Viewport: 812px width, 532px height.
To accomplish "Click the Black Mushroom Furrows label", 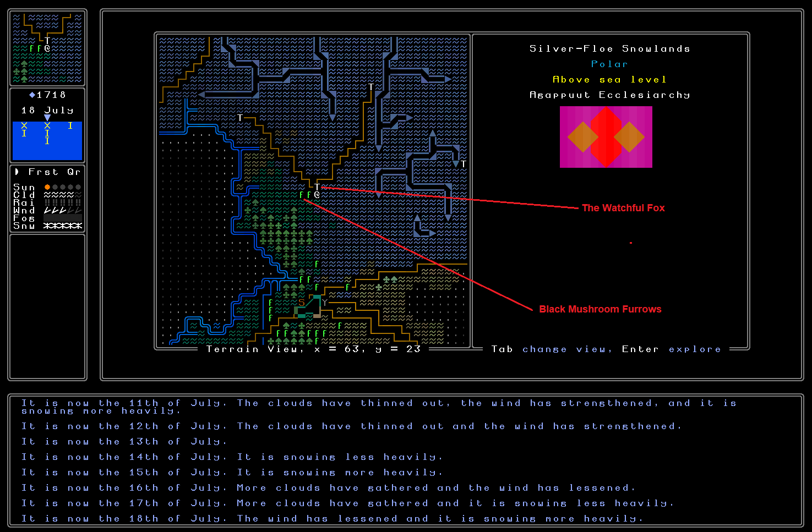I will coord(600,309).
